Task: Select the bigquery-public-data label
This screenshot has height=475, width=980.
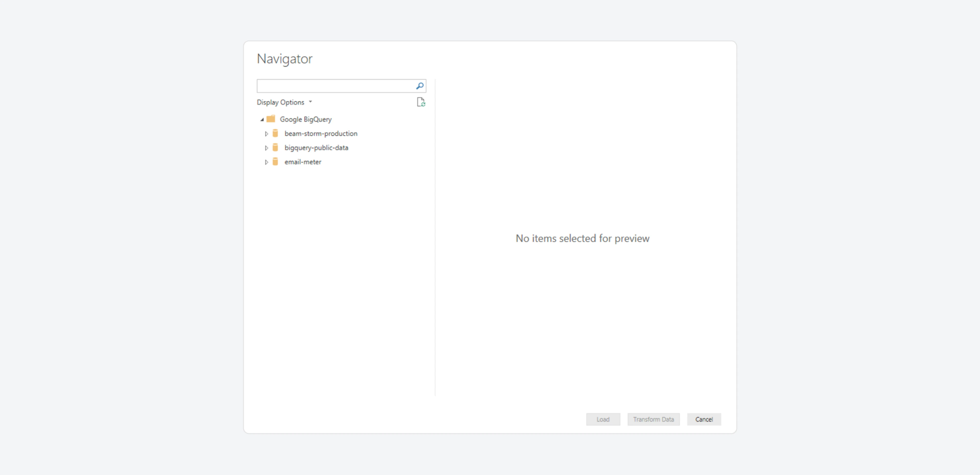Action: click(316, 148)
